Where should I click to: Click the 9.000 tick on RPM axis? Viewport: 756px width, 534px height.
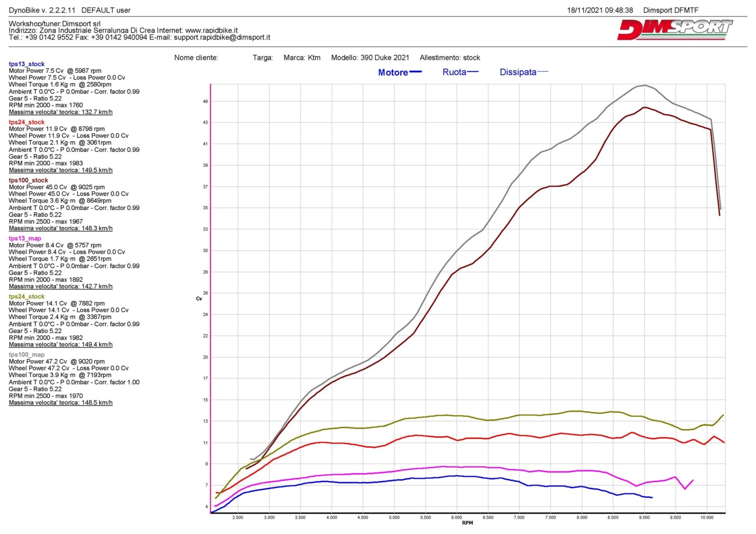pos(644,517)
